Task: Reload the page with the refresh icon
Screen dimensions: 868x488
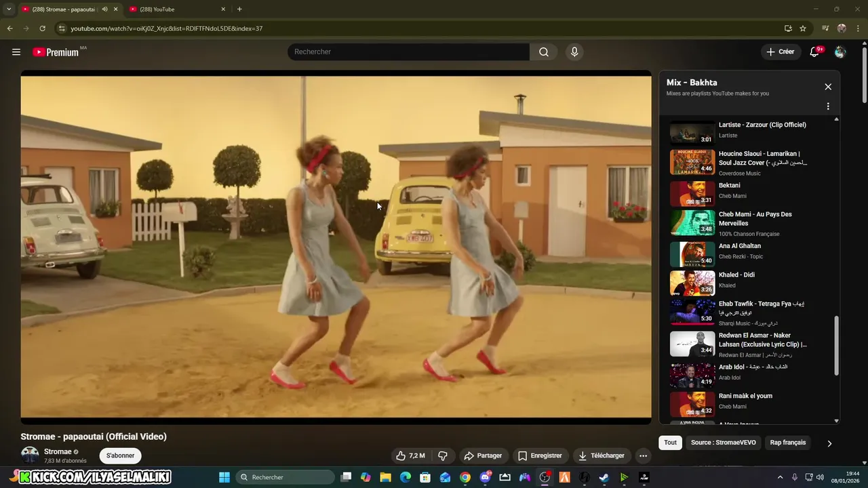Action: (42, 28)
